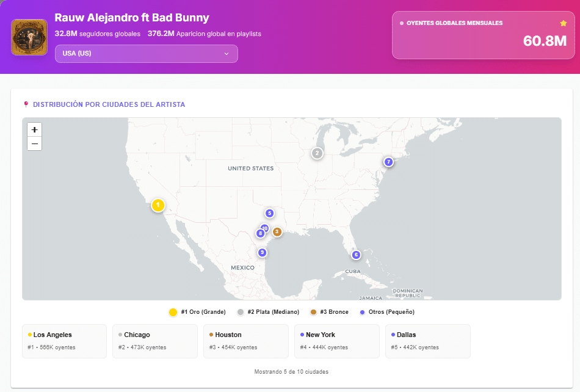The width and height of the screenshot is (580, 392).
Task: Select map marker number 5
Action: pos(269,213)
